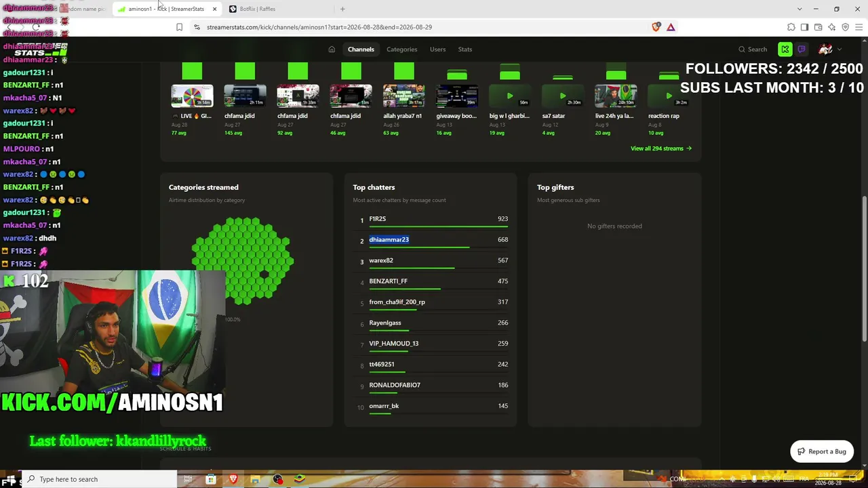This screenshot has width=868, height=488.
Task: Click the 'Categories streamed' heading
Action: [x=203, y=188]
